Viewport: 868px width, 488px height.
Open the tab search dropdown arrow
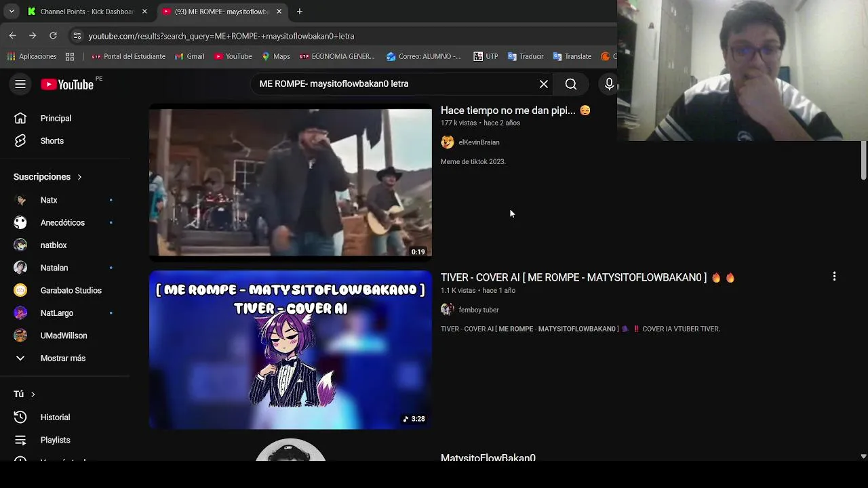tap(12, 12)
